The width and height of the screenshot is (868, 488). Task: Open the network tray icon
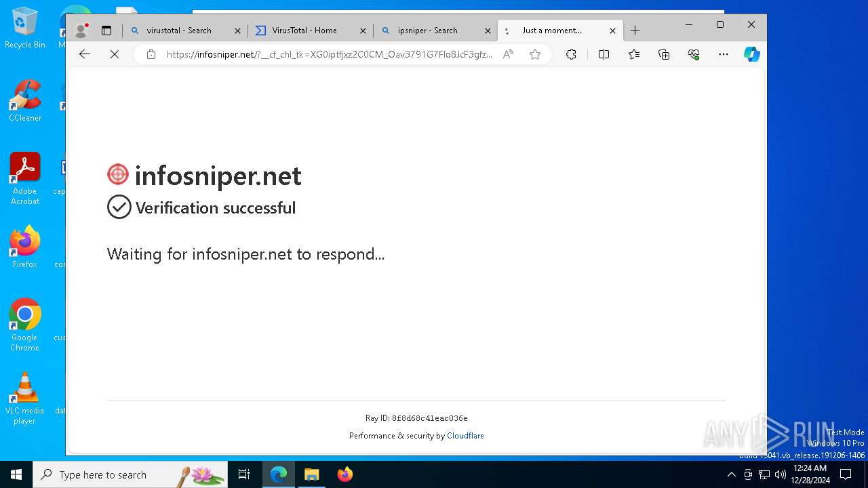[x=764, y=474]
